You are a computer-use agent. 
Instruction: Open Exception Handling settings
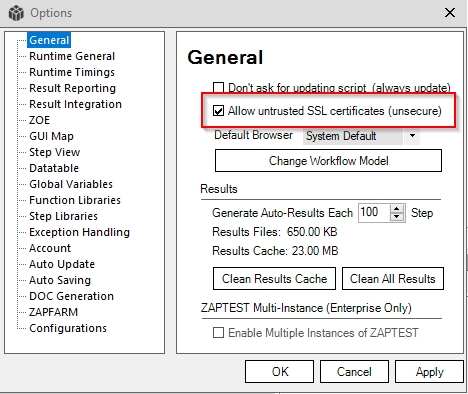click(79, 232)
